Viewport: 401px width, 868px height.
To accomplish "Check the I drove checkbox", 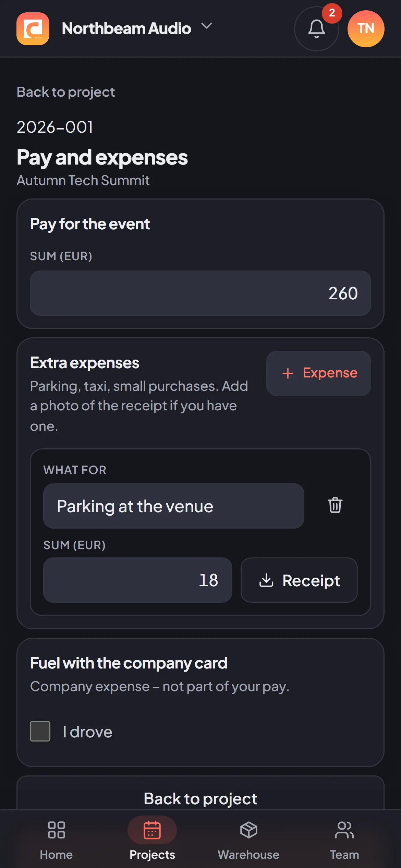I will [40, 731].
